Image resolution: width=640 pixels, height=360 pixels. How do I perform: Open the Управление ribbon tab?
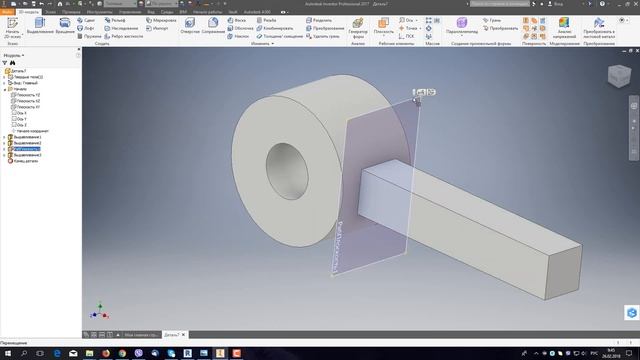click(x=130, y=12)
